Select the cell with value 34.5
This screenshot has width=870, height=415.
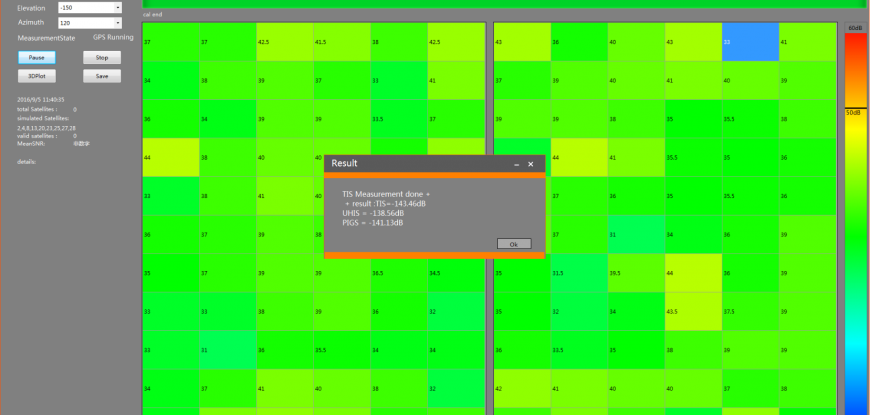coord(456,273)
